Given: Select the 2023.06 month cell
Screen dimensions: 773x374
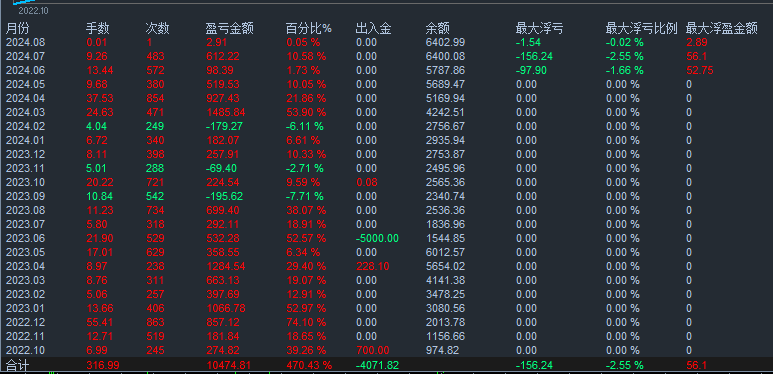Looking at the screenshot, I should coord(25,238).
